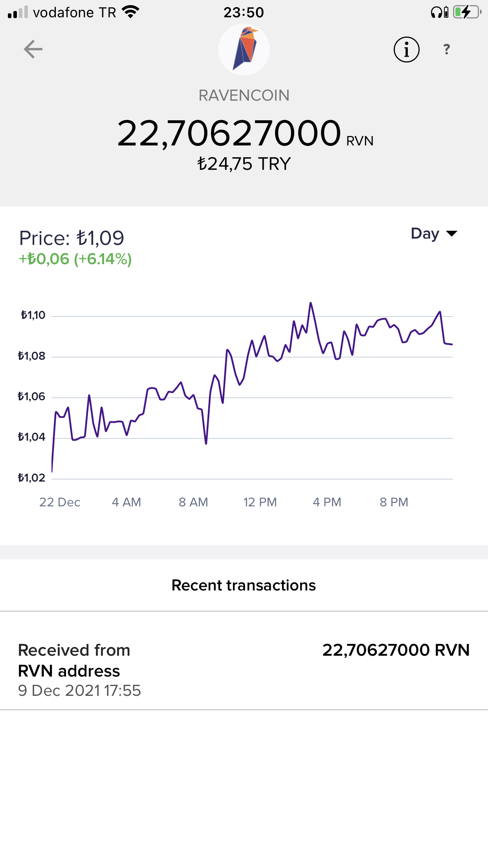Tap the price chart peak near 4 PM
This screenshot has height=868, width=488.
[x=310, y=303]
